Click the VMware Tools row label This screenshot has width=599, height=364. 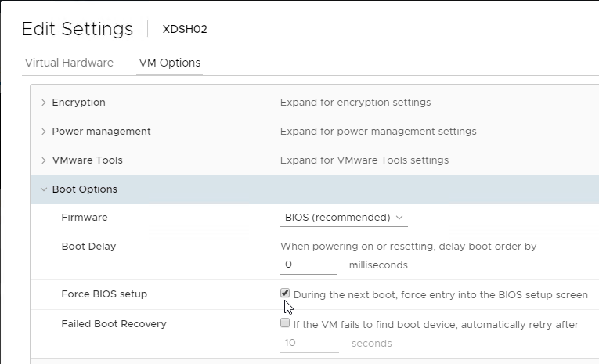[x=88, y=160]
